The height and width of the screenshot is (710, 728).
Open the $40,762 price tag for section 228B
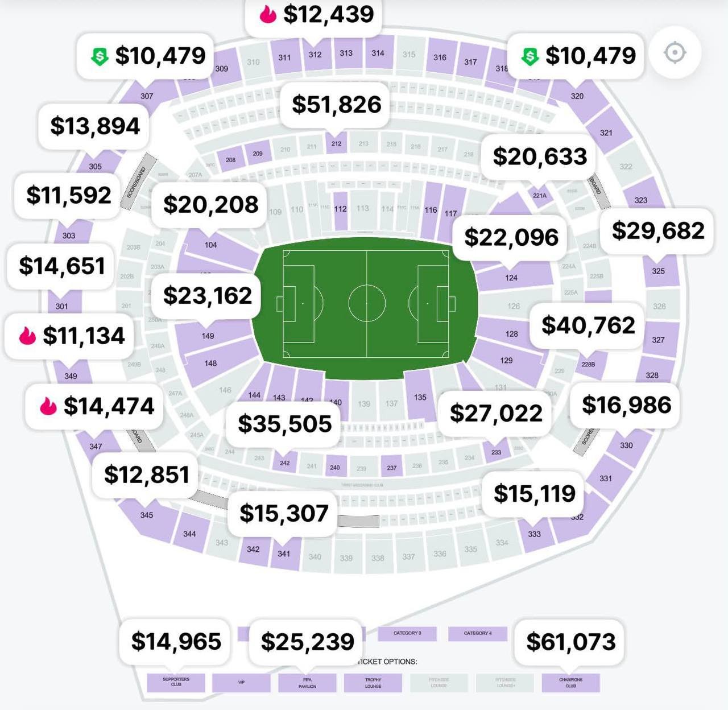point(588,325)
